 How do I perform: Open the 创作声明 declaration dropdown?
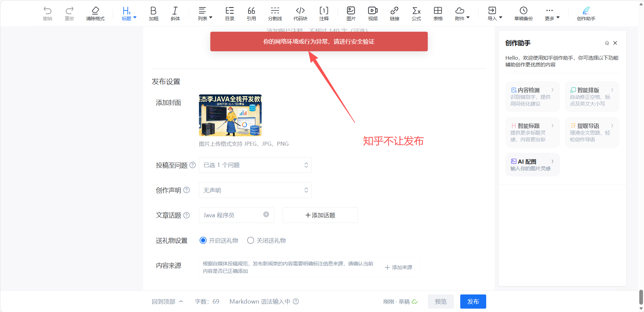pos(255,190)
